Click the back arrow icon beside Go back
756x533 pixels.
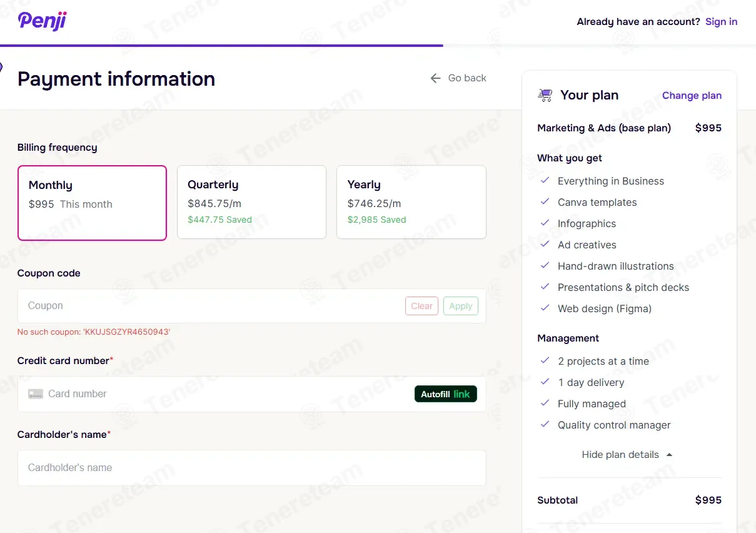point(435,78)
